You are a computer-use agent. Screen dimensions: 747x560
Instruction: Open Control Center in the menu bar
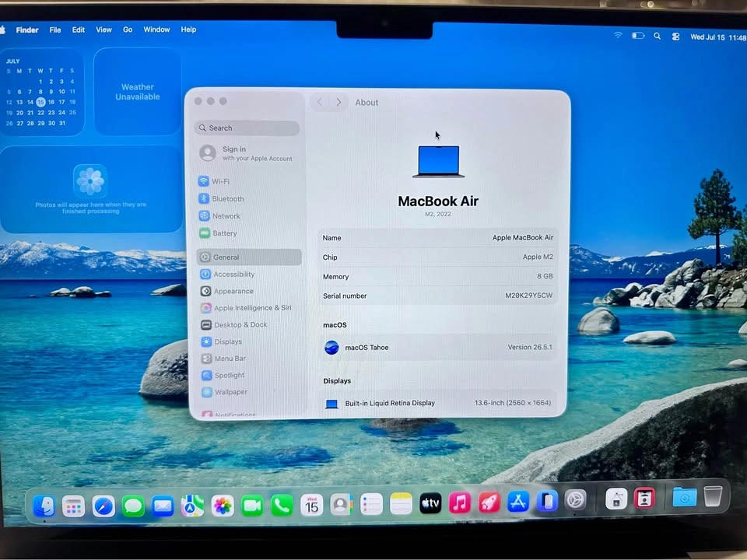point(675,37)
